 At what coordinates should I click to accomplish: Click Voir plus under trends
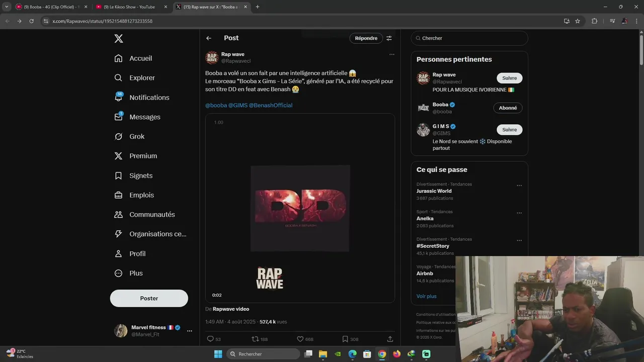point(427,296)
